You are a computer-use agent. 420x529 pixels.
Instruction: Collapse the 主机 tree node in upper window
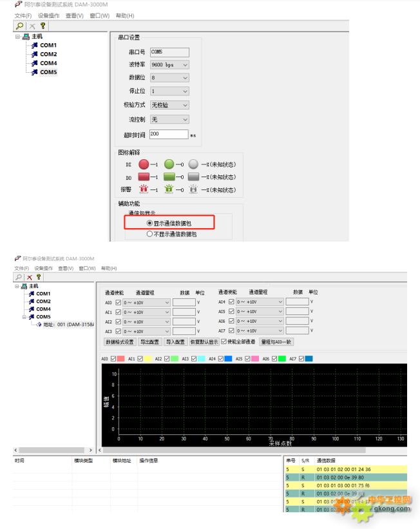coord(17,37)
